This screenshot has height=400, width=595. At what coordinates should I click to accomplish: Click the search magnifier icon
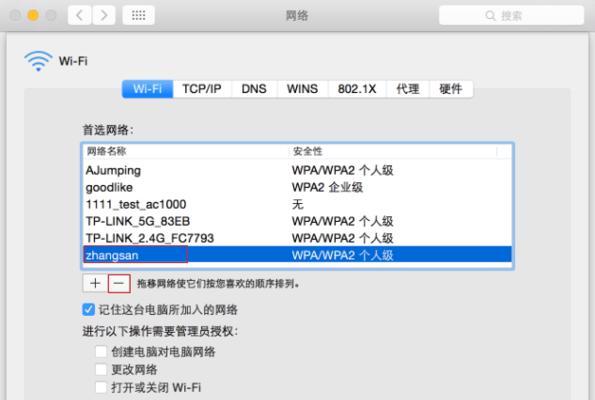pos(490,16)
